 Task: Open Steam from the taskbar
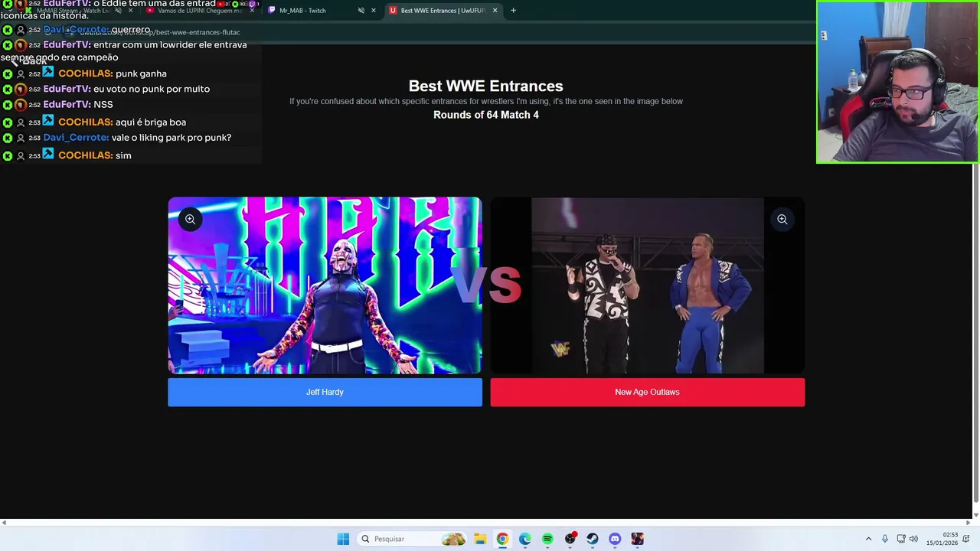(593, 539)
